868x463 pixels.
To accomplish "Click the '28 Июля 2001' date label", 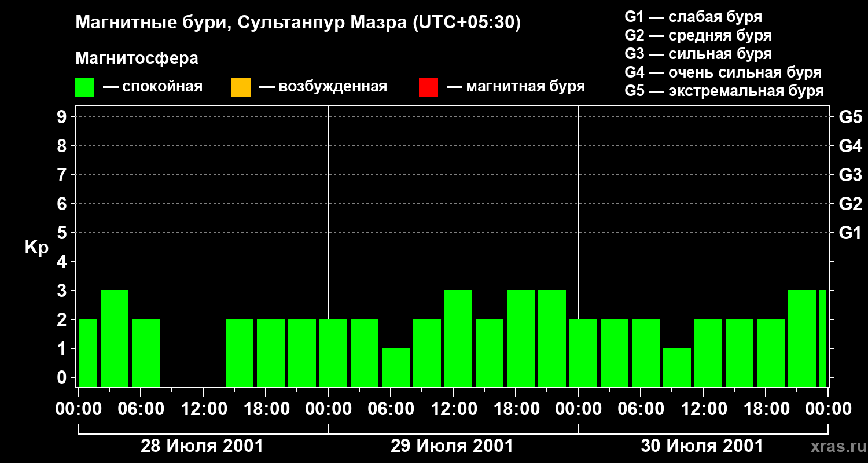I will pyautogui.click(x=202, y=446).
